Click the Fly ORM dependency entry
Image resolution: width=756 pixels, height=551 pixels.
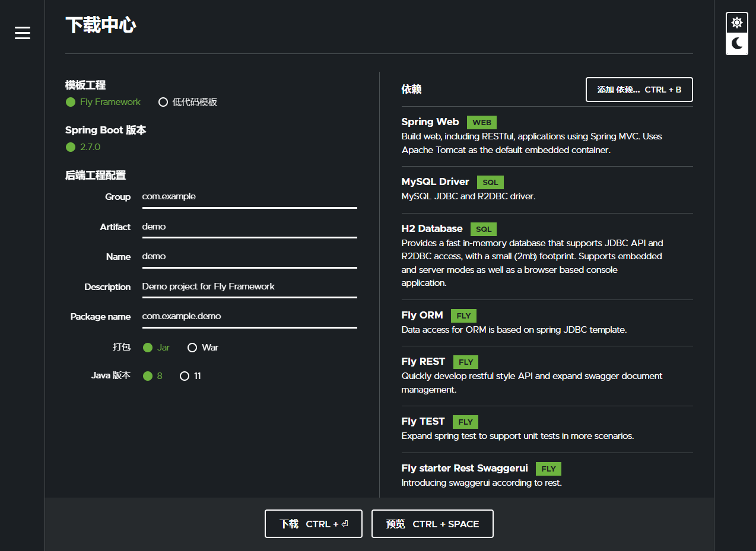[422, 316]
